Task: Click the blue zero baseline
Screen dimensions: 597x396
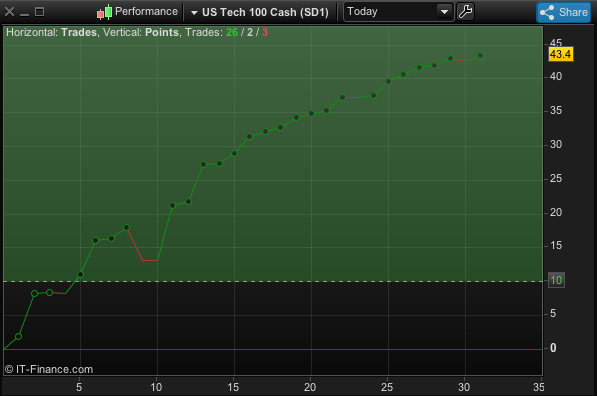Action: point(273,349)
